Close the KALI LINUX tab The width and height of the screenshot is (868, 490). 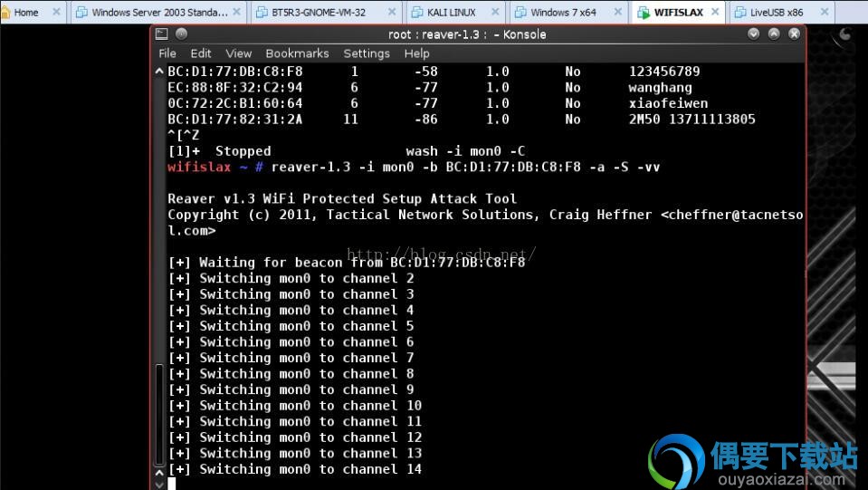pos(495,12)
